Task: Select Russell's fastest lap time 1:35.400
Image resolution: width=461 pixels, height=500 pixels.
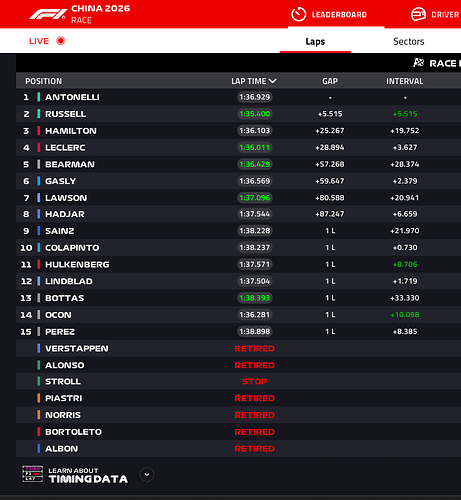Action: point(255,114)
